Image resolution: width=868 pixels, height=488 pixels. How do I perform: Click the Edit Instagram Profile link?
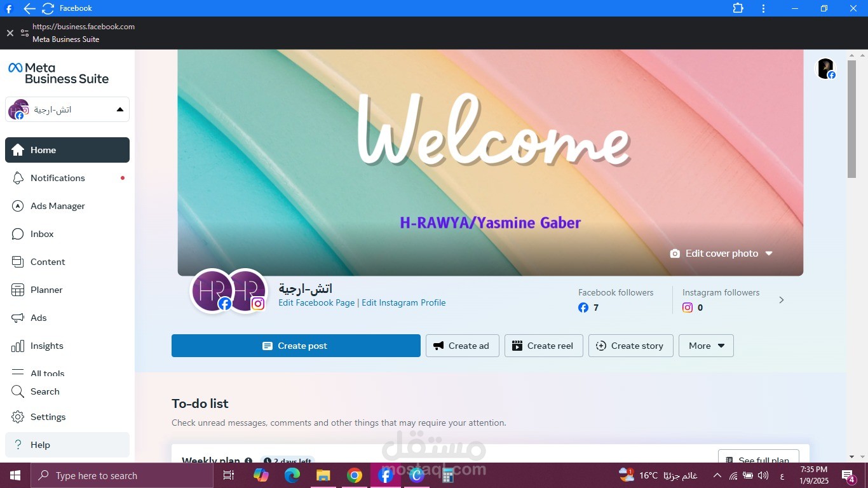pos(403,303)
